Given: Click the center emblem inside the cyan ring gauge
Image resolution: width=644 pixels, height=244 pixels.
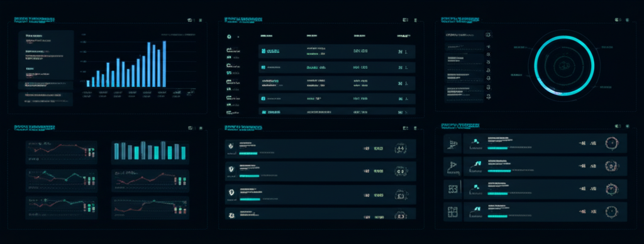Looking at the screenshot, I should (x=564, y=66).
